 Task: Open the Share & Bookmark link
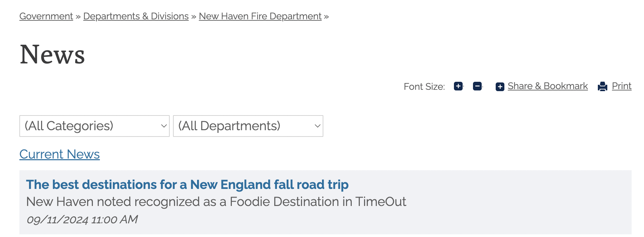pyautogui.click(x=547, y=86)
